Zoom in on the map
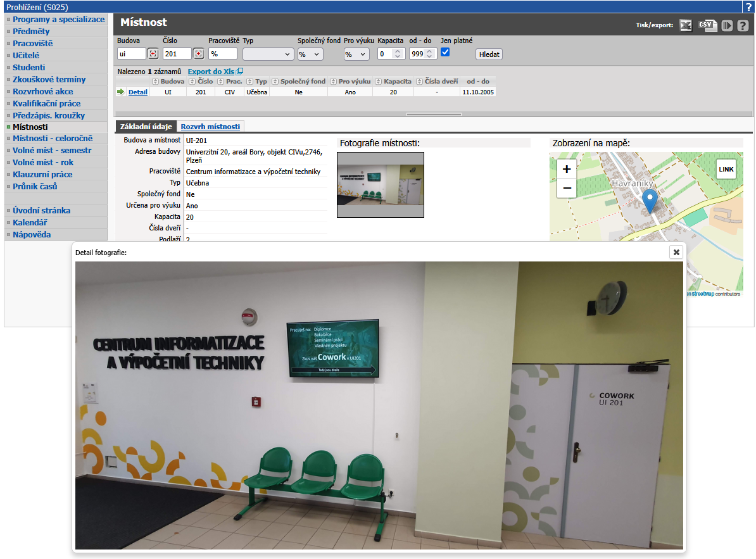The width and height of the screenshot is (756, 559). [567, 169]
